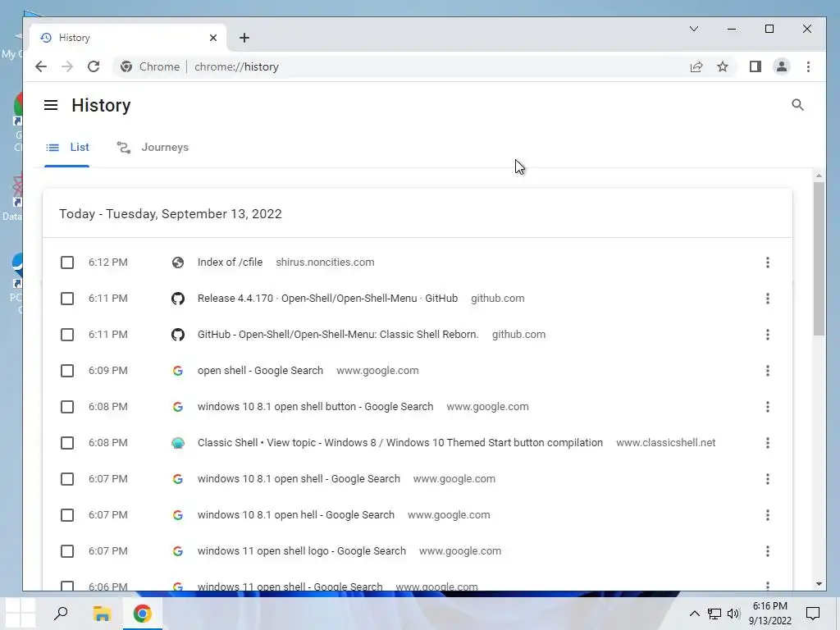
Task: Check the Index of /cfile entry checkbox
Action: tap(67, 262)
